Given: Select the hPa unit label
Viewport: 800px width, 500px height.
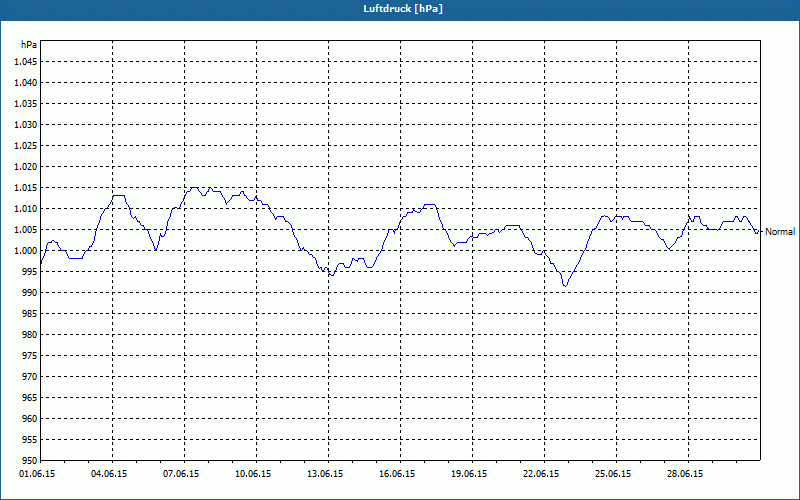Looking at the screenshot, I should click(x=29, y=45).
